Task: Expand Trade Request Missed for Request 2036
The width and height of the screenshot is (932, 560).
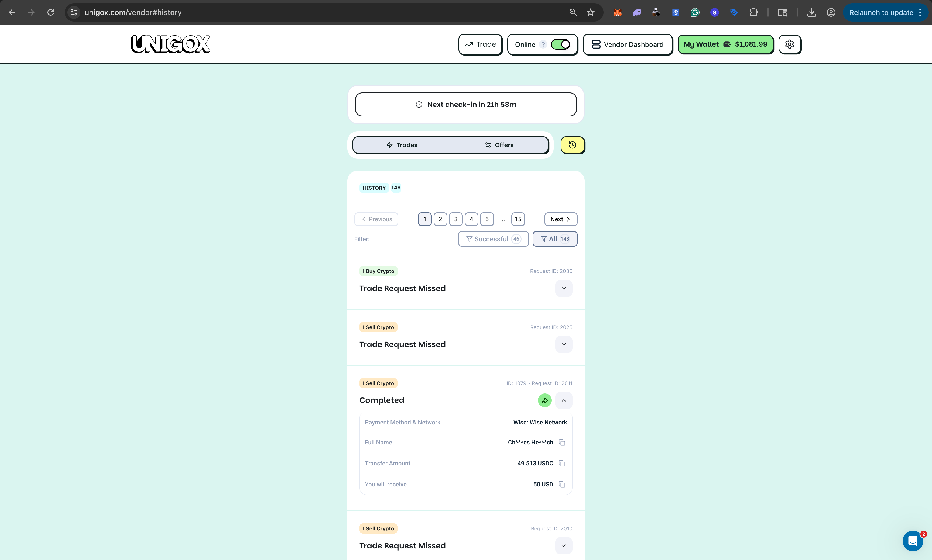Action: pyautogui.click(x=563, y=288)
